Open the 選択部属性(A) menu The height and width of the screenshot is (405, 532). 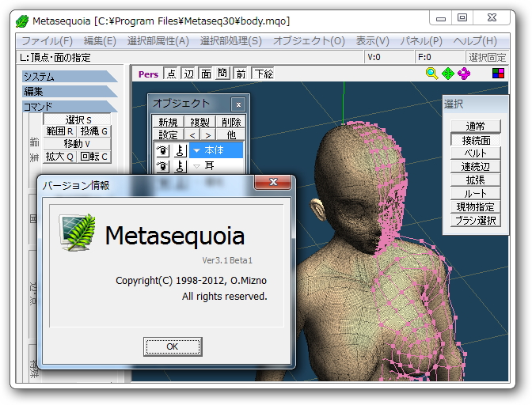158,41
